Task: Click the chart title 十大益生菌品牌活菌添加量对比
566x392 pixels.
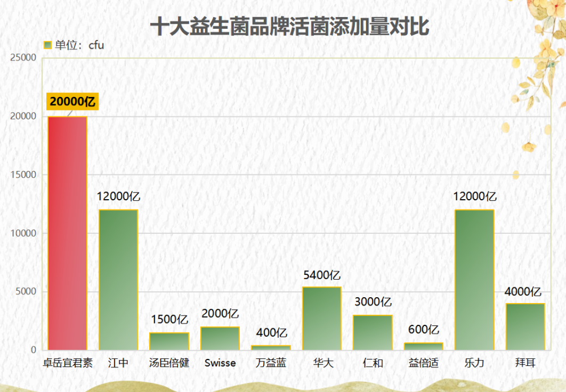Action: click(289, 26)
